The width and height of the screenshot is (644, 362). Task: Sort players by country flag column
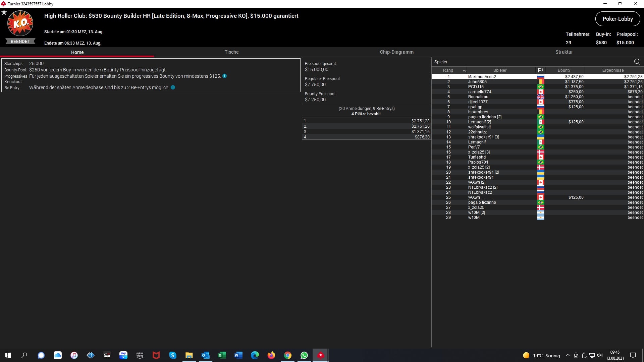click(540, 70)
